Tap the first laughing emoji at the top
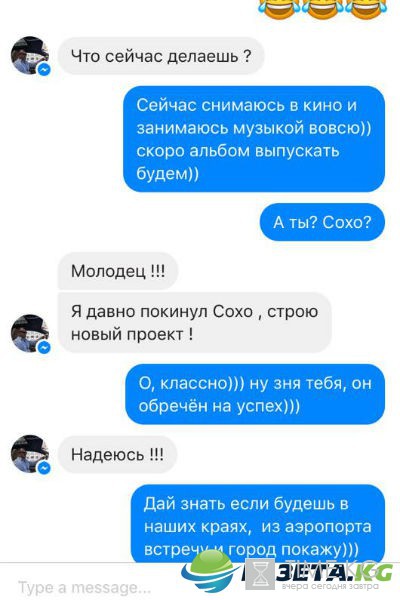400x600 pixels. 279,8
